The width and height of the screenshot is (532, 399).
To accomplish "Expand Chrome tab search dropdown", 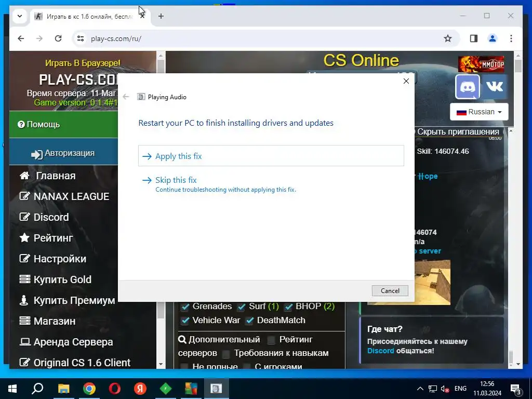I will click(20, 16).
